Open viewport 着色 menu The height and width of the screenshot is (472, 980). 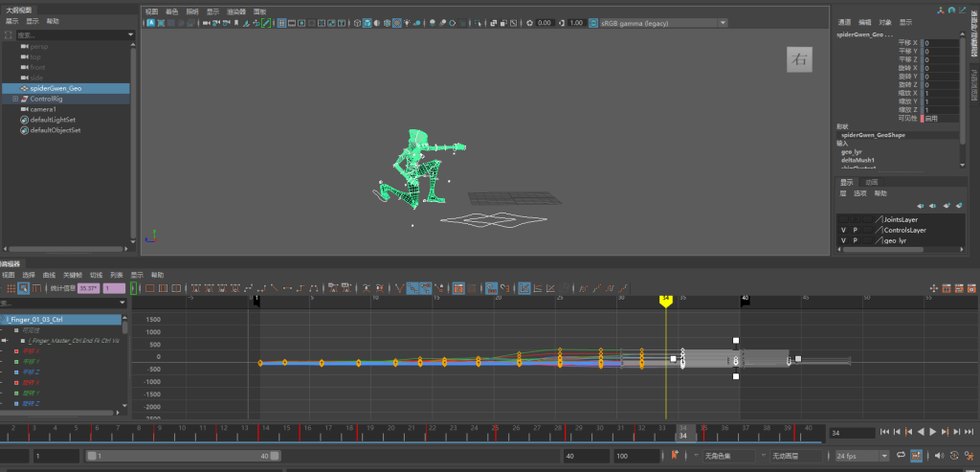[x=172, y=11]
